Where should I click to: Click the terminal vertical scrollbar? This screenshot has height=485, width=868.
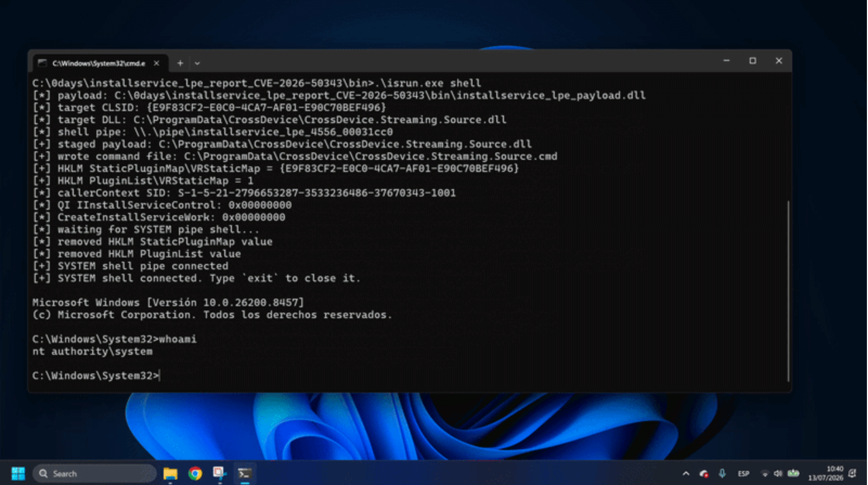point(788,291)
